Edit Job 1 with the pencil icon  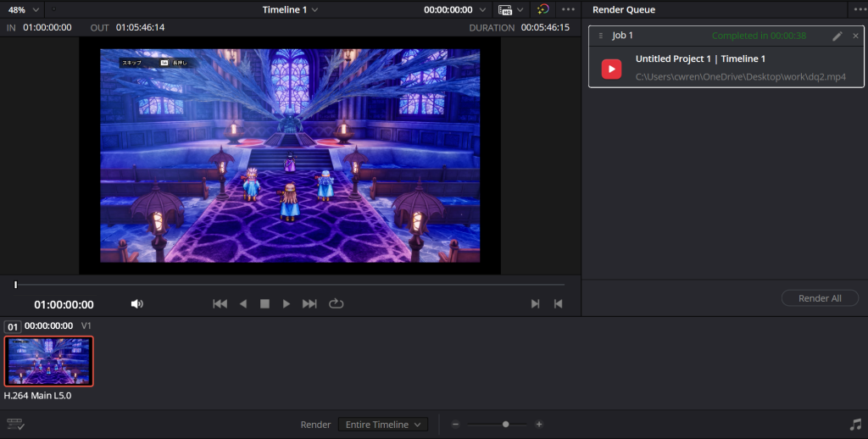point(837,36)
